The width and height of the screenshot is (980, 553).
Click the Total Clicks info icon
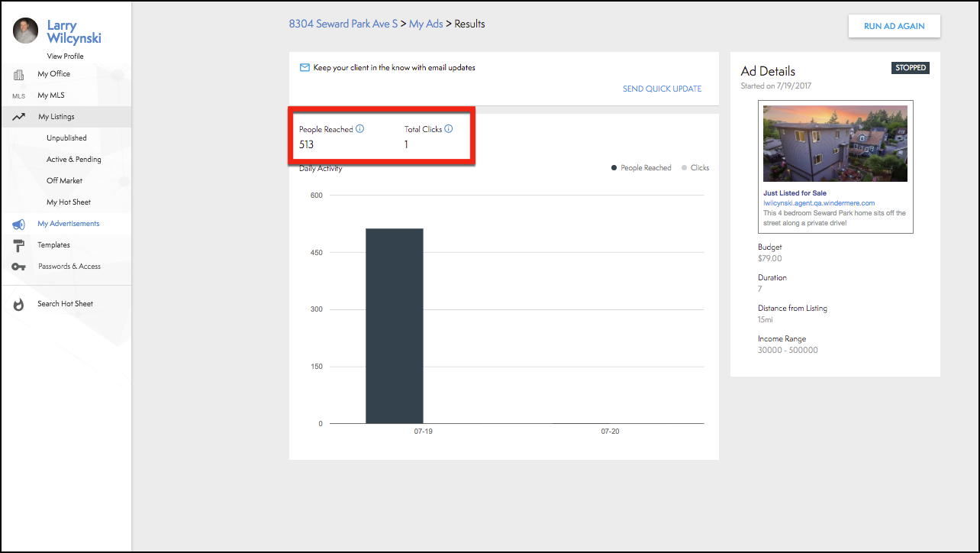coord(449,129)
